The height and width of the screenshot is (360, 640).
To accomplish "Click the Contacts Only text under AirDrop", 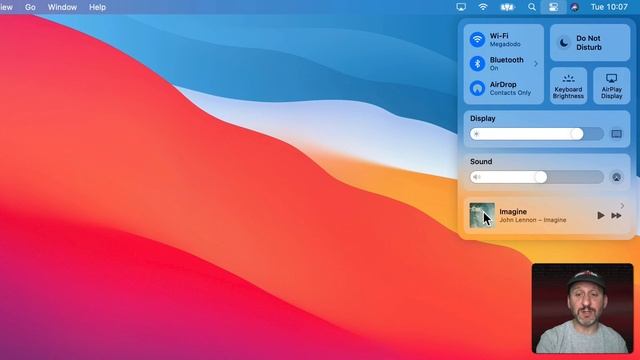I will tap(510, 93).
